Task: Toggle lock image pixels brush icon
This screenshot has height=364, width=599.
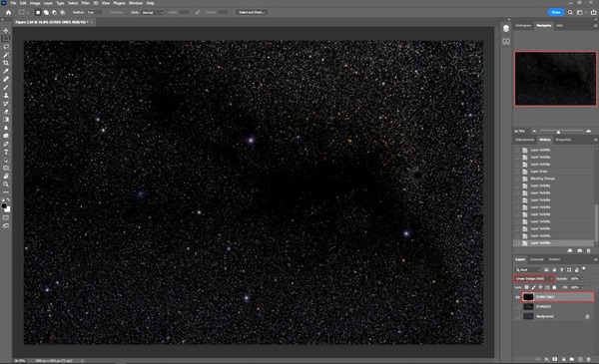Action: pos(534,287)
